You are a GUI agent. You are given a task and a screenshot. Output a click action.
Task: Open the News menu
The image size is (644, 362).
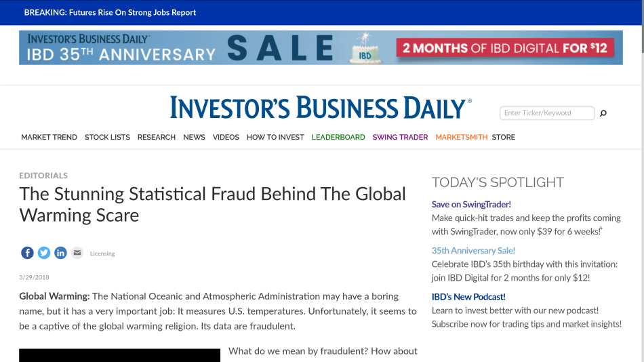(195, 137)
